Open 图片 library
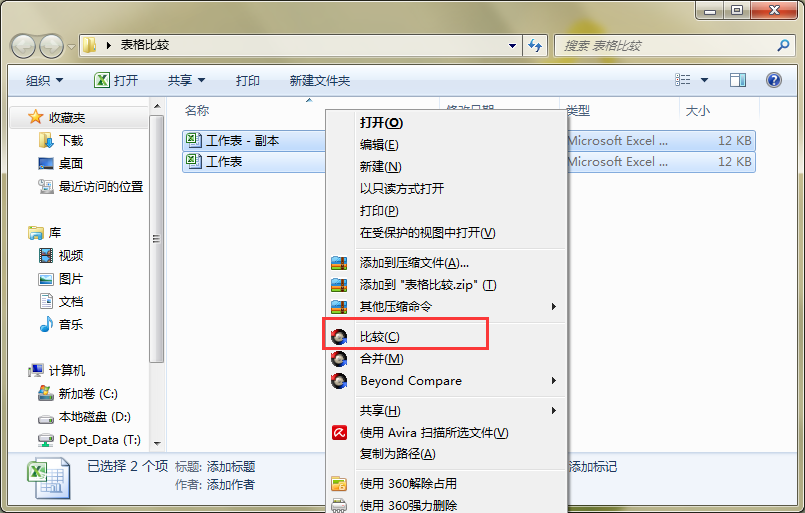The width and height of the screenshot is (805, 513). [x=71, y=279]
